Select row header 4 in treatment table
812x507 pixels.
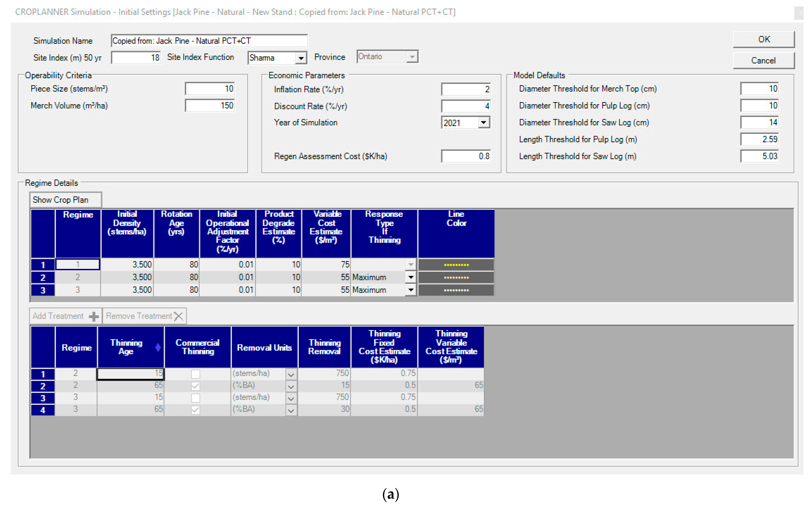[x=43, y=410]
